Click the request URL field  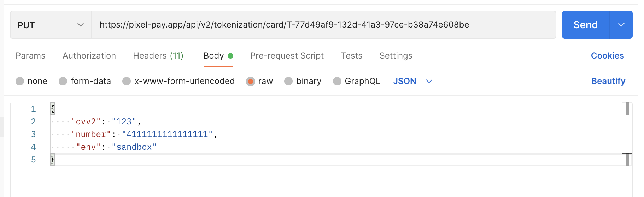point(323,25)
